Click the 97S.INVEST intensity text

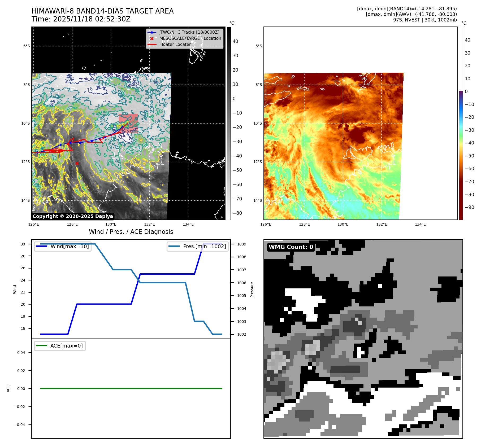[425, 20]
